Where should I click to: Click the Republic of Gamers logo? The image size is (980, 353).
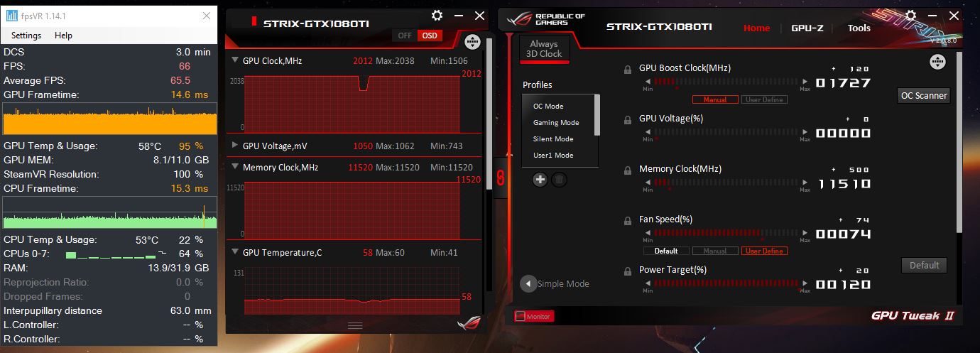coord(545,21)
